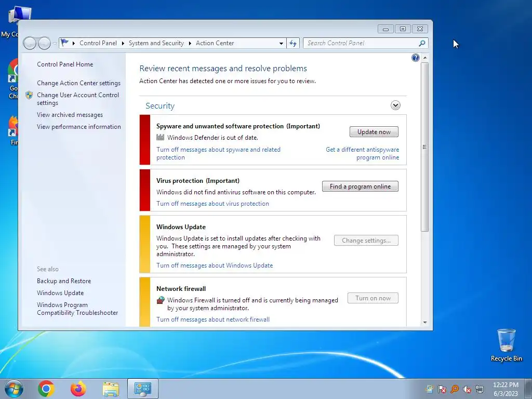532x399 pixels.
Task: Open Windows Explorer from the taskbar
Action: point(111,389)
